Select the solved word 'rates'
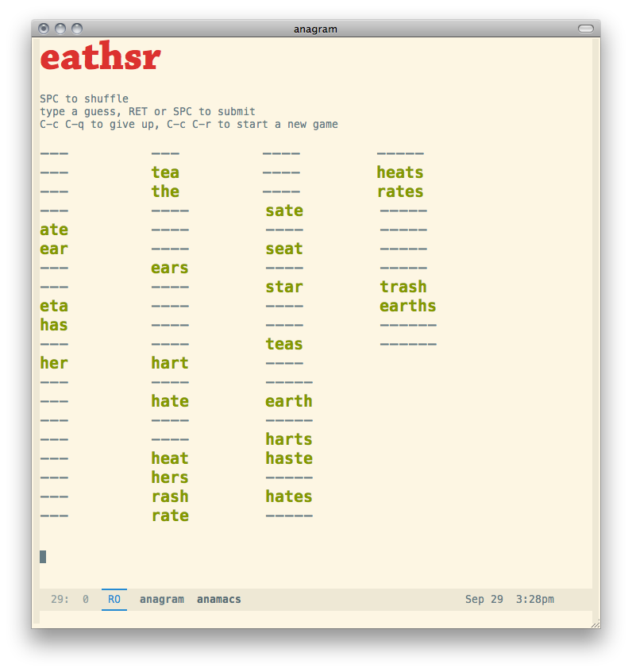Screen dimensions: 632x672 pos(400,191)
